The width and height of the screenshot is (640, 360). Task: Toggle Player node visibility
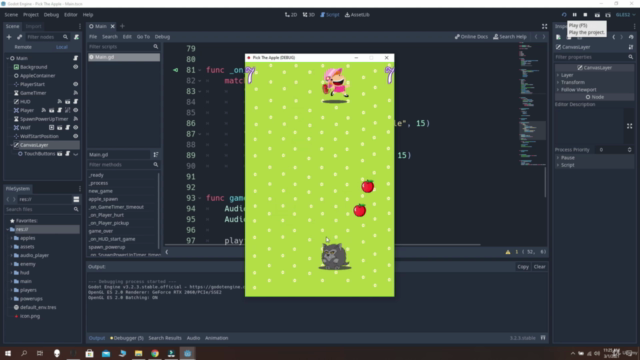click(76, 110)
